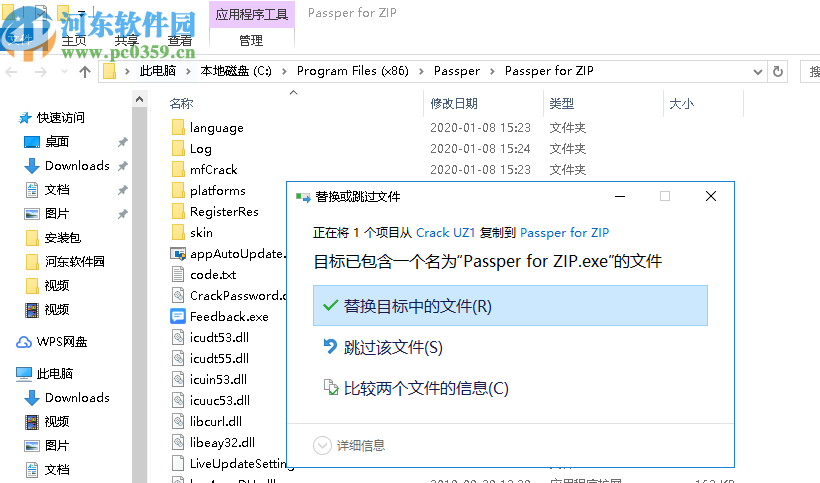Sort by 类型 column header
Screen dimensions: 820x483
pyautogui.click(x=562, y=104)
